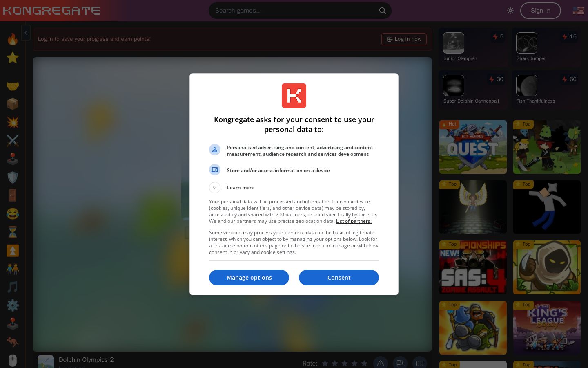Open the SAS 4 Zombie Assault thumbnail
This screenshot has height=368, width=588.
coord(473,267)
